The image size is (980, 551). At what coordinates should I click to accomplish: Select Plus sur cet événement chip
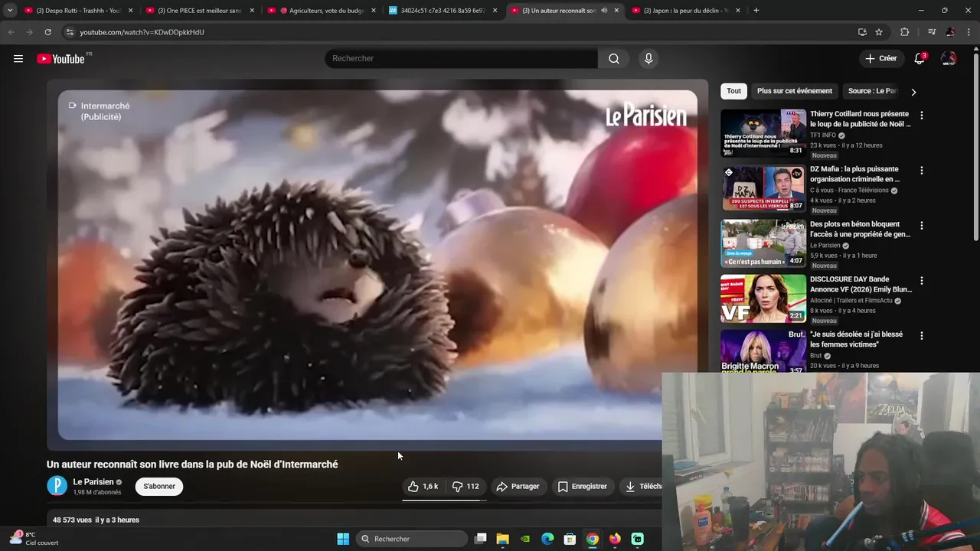[794, 91]
